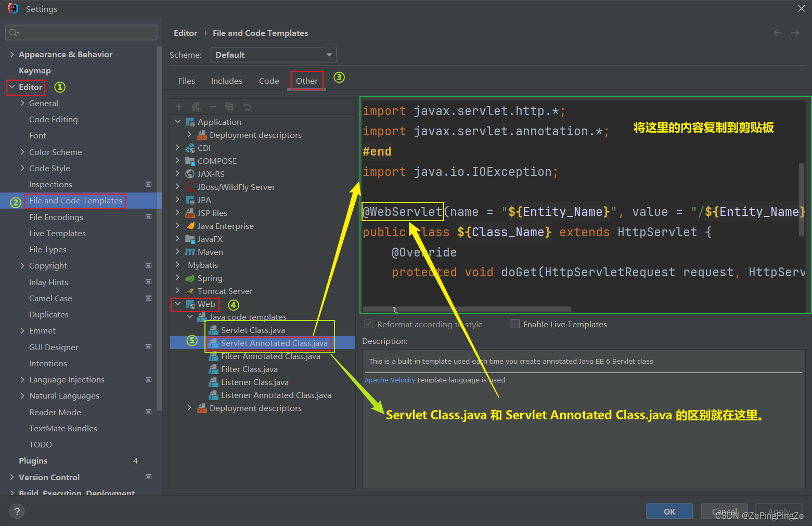Screen dimensions: 812x526
Task: Click the Java Enterprise icon
Action: coord(190,226)
